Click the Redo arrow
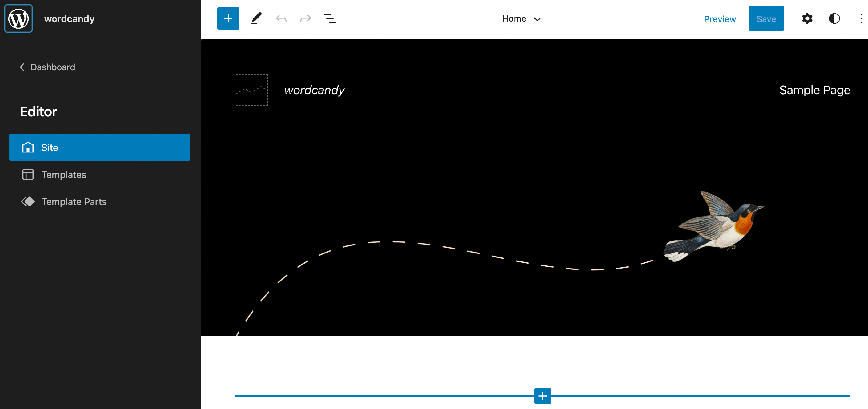The image size is (868, 409). point(305,18)
